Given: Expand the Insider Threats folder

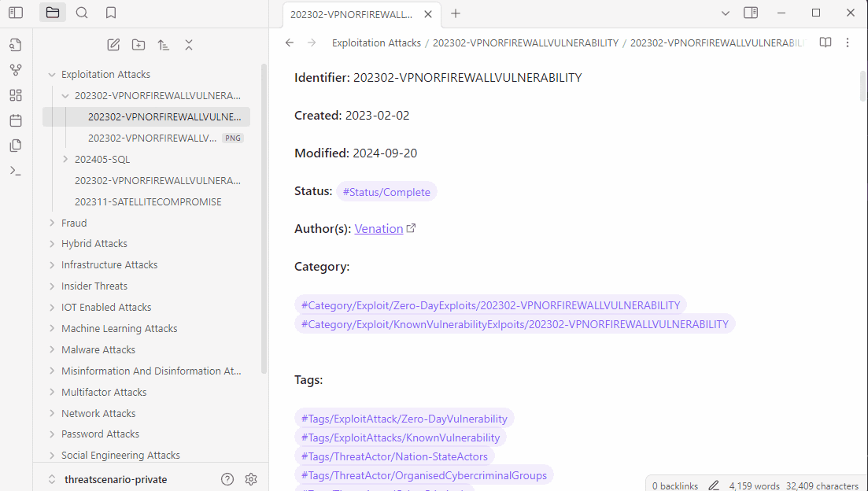Looking at the screenshot, I should 52,286.
